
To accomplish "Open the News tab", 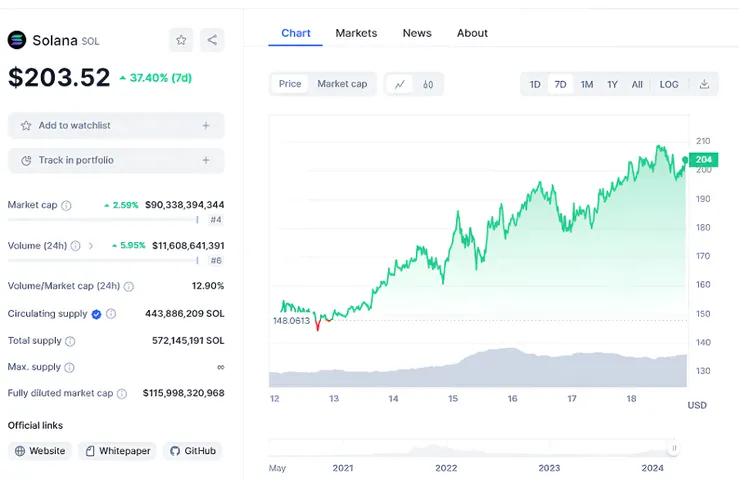I will tap(417, 33).
